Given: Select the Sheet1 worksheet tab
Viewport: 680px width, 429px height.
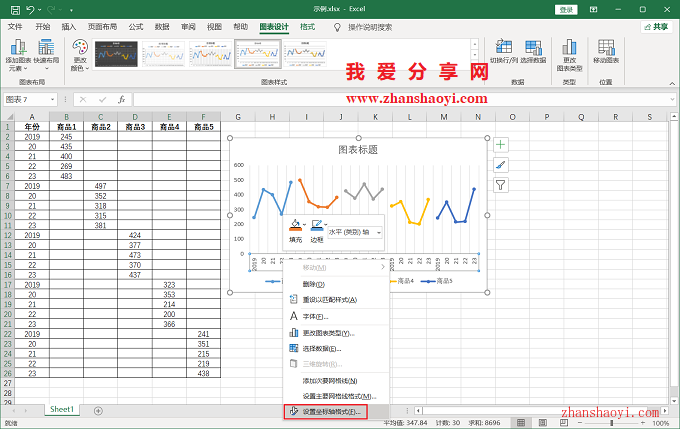Looking at the screenshot, I should coord(62,409).
